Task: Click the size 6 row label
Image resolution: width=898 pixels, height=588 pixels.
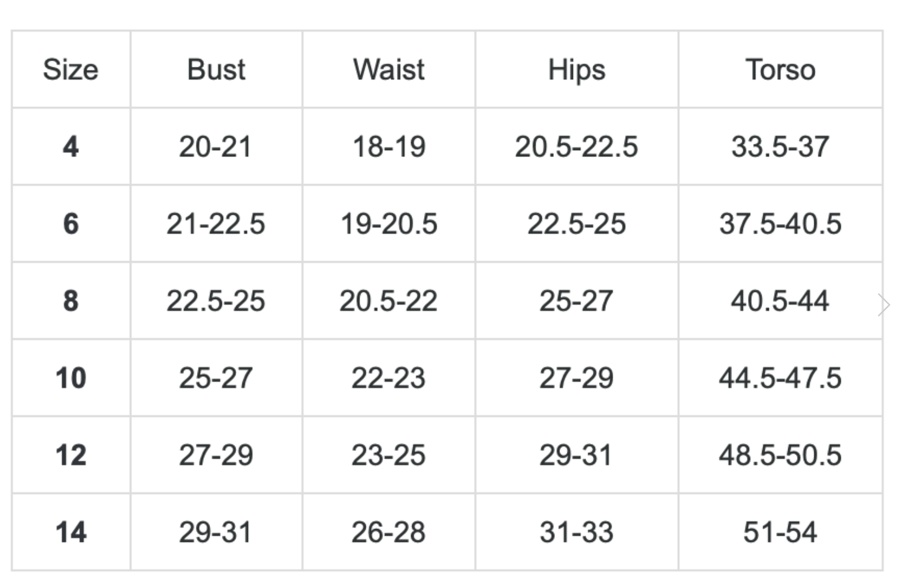Action: coord(71,224)
